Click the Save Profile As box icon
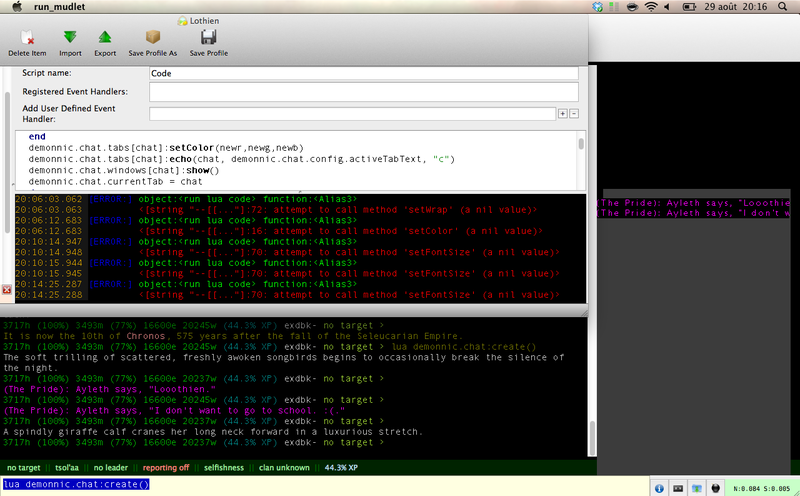Viewport: 800px width, 496px height. (x=153, y=37)
